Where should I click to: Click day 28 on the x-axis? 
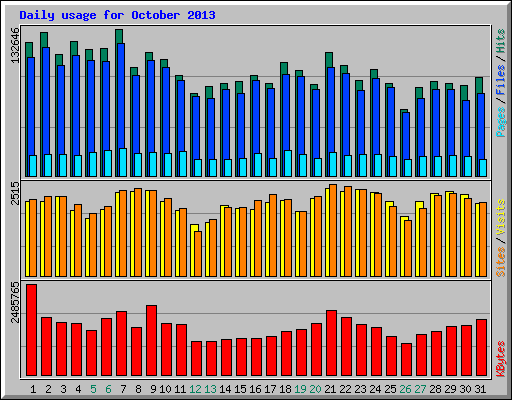coord(435,389)
